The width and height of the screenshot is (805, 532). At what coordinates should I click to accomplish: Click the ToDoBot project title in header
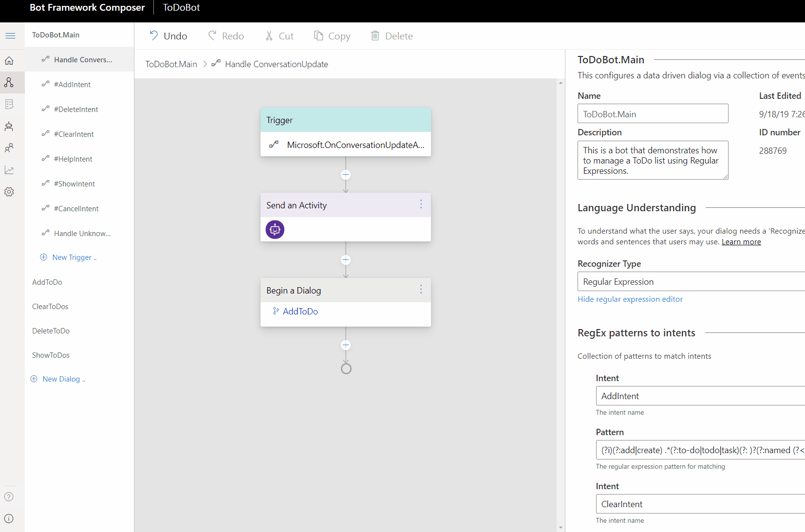[x=181, y=8]
